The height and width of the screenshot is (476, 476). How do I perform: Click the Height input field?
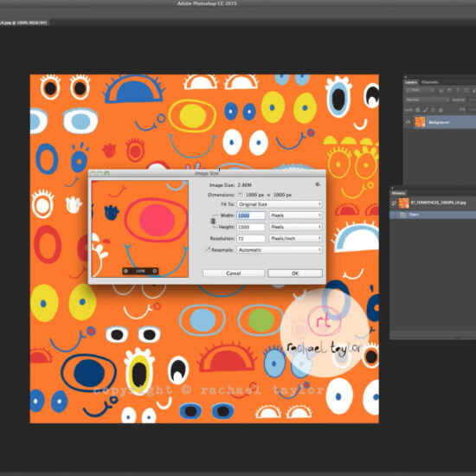tap(251, 227)
